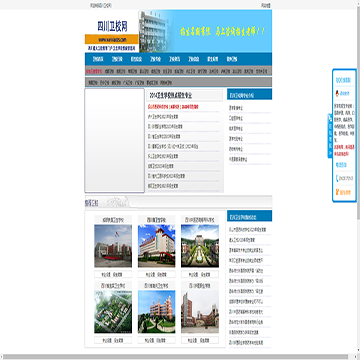Click the top-right header utility link
This screenshot has height=360, width=360.
coord(265,5)
